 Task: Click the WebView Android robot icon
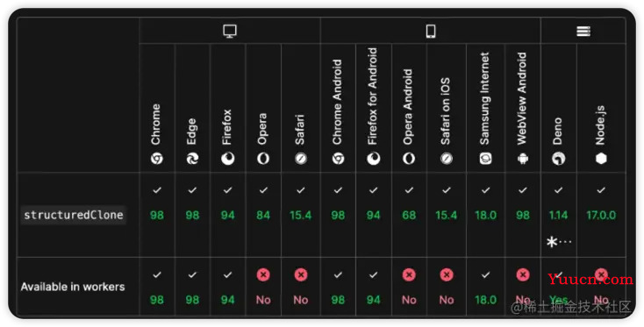[523, 159]
